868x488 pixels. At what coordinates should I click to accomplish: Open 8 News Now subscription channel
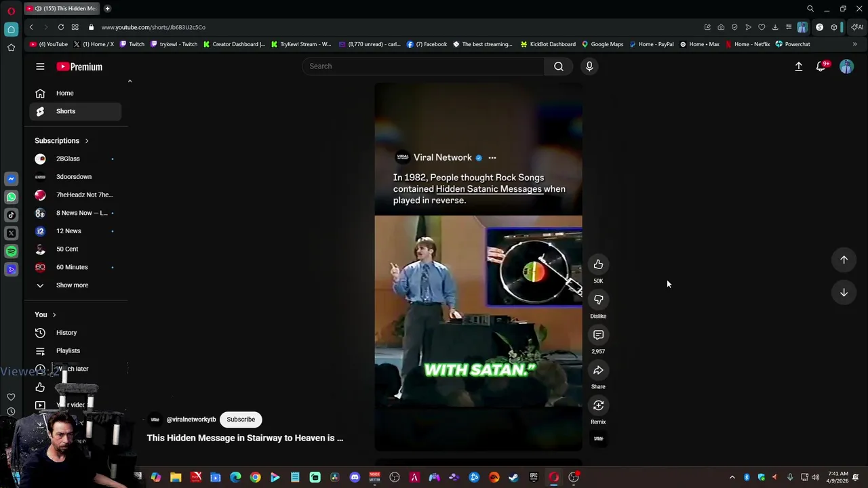click(75, 213)
